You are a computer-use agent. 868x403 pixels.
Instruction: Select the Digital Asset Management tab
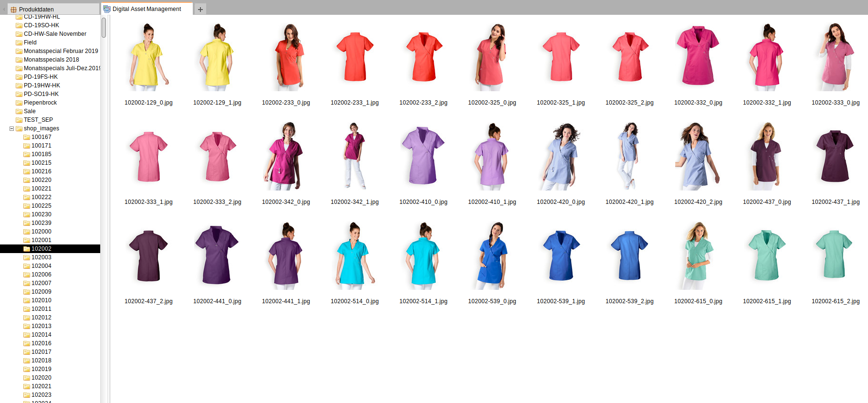click(146, 9)
